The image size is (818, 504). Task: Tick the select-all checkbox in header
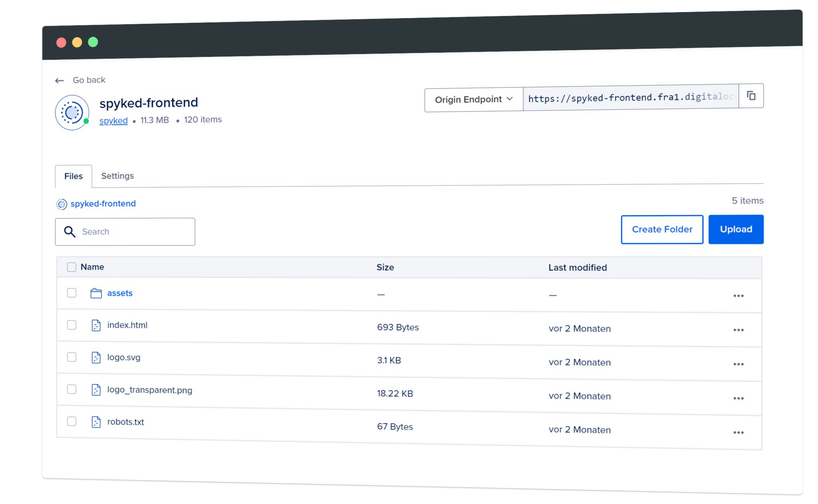coord(72,267)
